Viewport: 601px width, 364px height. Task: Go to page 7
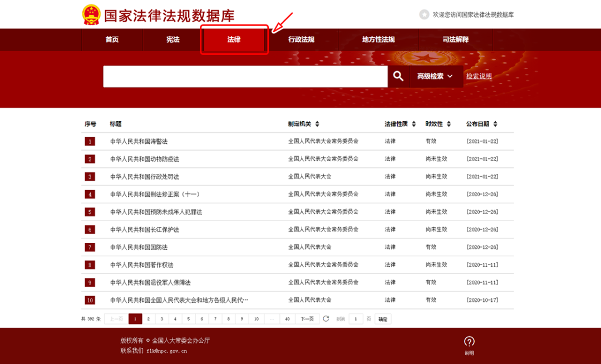coord(215,319)
